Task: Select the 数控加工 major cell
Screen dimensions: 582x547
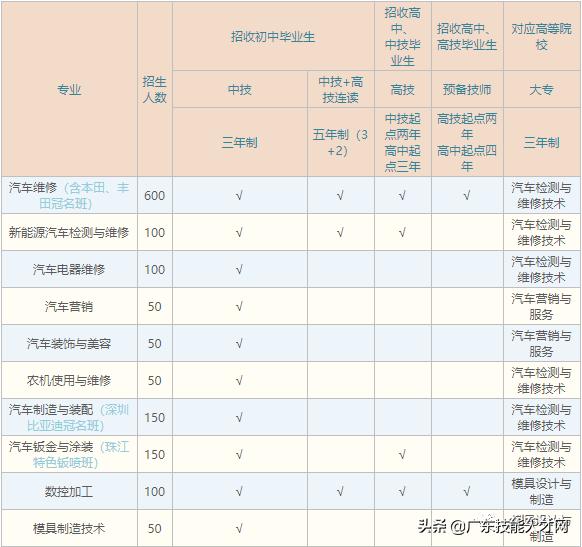Action: coord(69,492)
